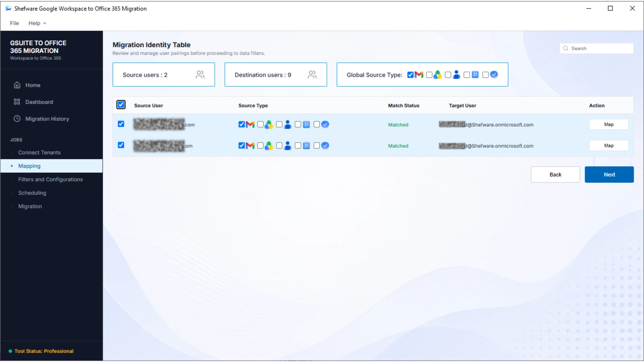Click the Gmail icon in second user row
Image resolution: width=644 pixels, height=362 pixels.
click(250, 146)
